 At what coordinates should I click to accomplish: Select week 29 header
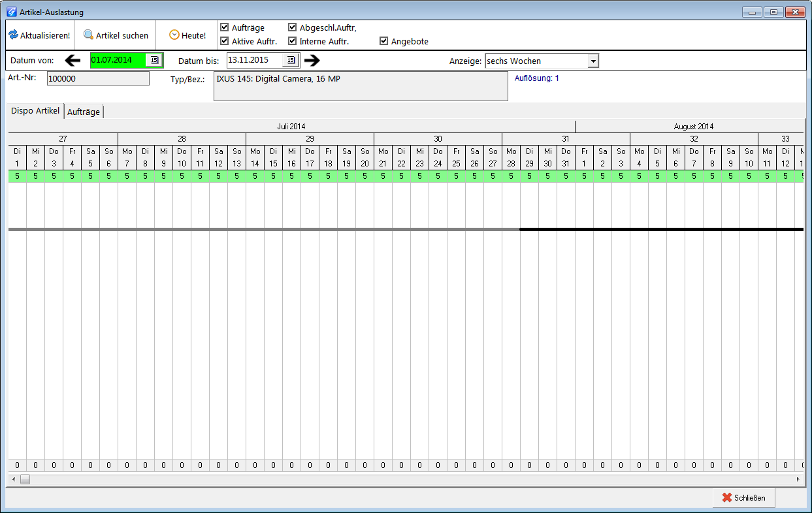pos(310,139)
